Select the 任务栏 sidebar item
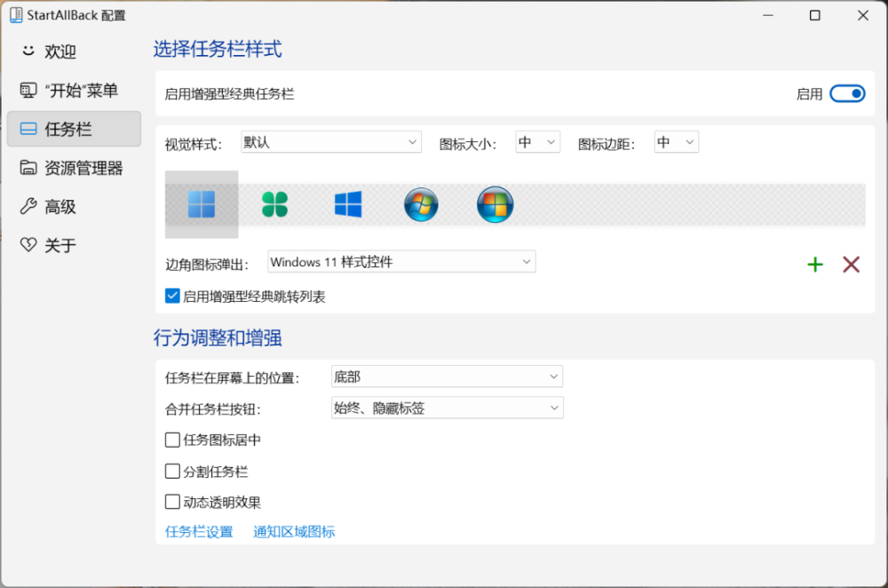This screenshot has height=588, width=888. point(75,129)
